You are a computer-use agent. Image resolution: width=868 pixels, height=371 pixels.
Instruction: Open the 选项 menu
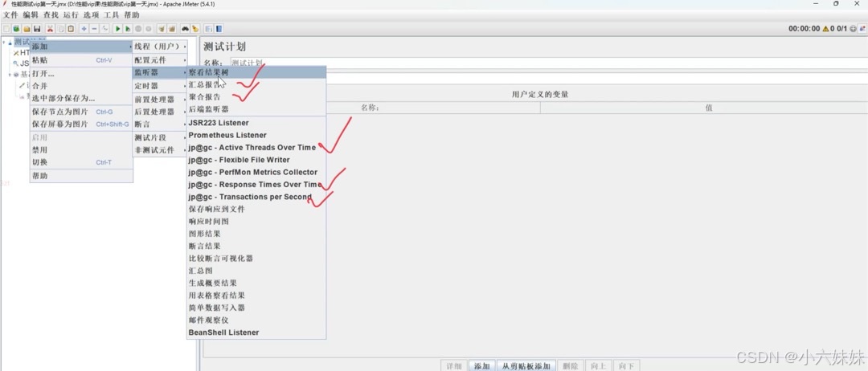(x=92, y=15)
